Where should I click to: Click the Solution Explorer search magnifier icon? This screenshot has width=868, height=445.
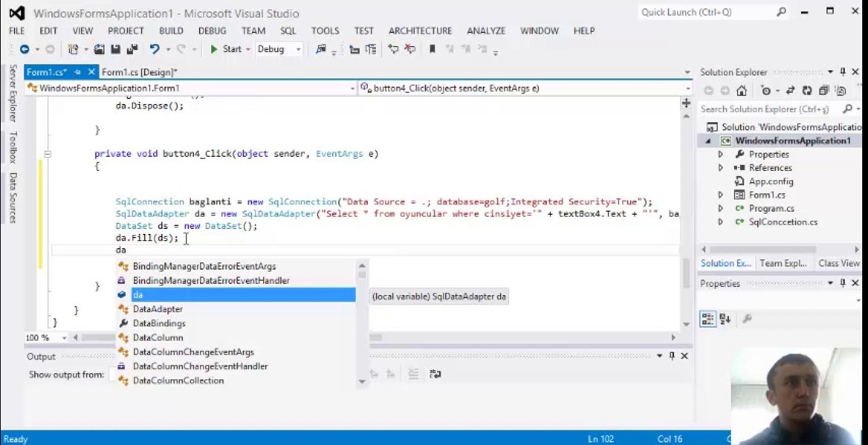(847, 109)
